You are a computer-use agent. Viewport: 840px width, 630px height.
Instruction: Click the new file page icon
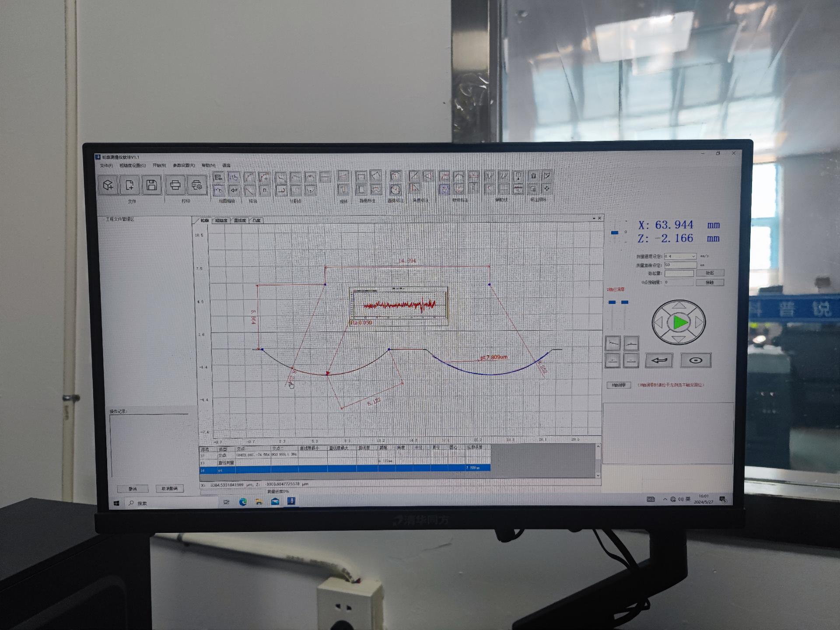(129, 185)
